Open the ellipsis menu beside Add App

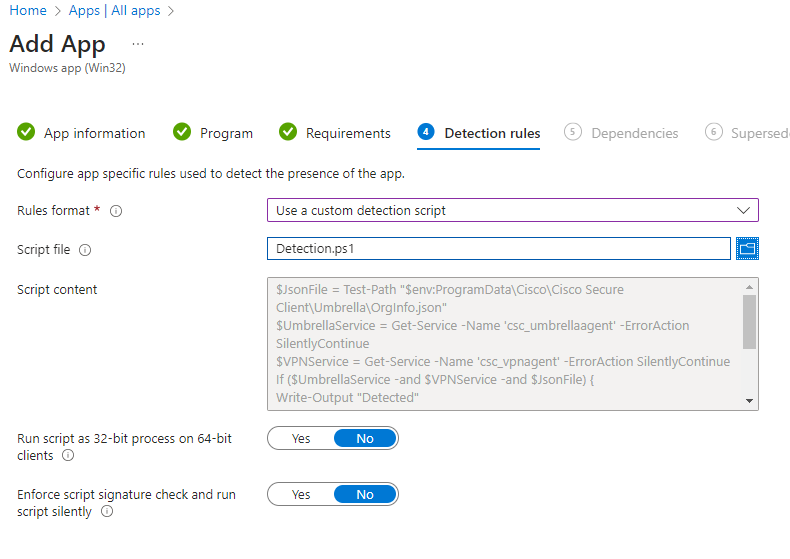138,45
